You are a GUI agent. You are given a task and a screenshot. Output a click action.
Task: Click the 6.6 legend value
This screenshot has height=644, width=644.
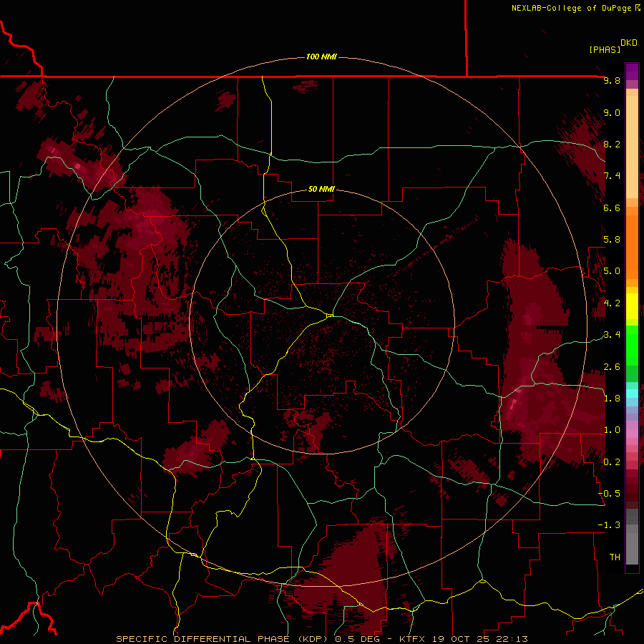click(x=612, y=208)
